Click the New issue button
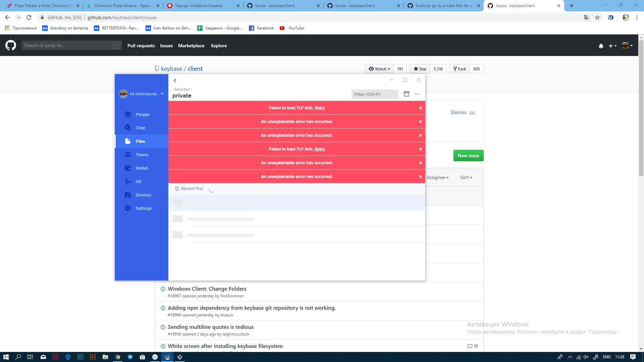 (x=468, y=156)
